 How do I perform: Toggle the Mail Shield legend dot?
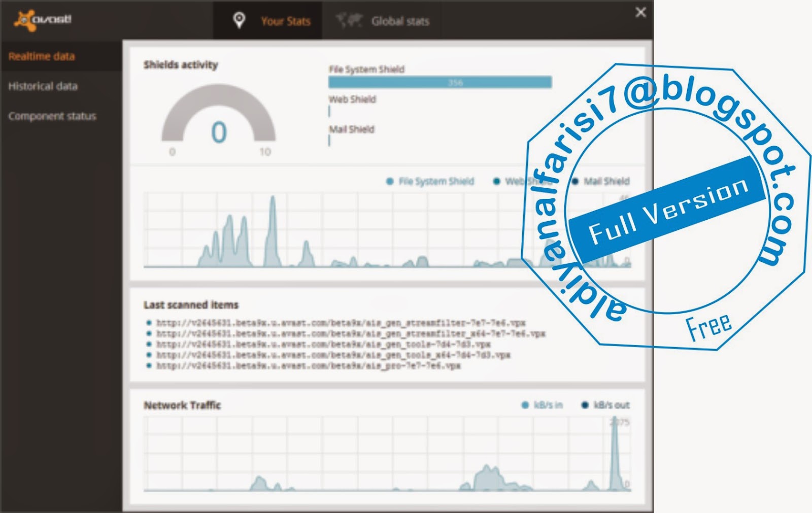575,181
